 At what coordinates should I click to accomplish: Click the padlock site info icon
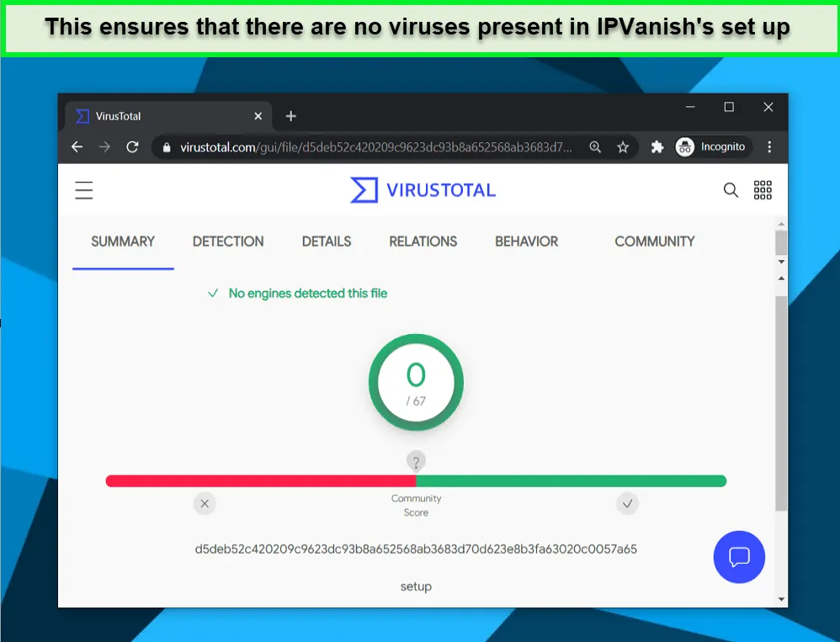click(167, 147)
